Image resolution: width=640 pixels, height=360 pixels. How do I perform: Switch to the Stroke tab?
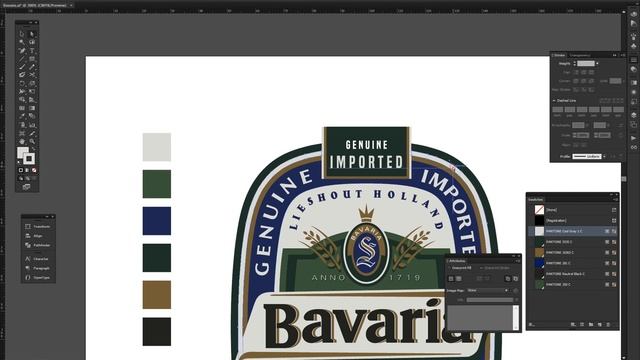559,55
